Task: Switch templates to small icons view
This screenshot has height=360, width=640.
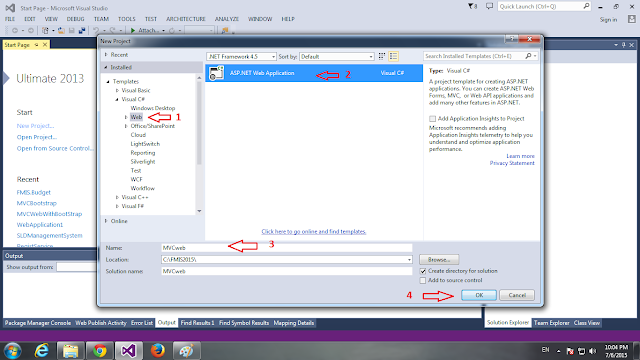Action: (382, 56)
